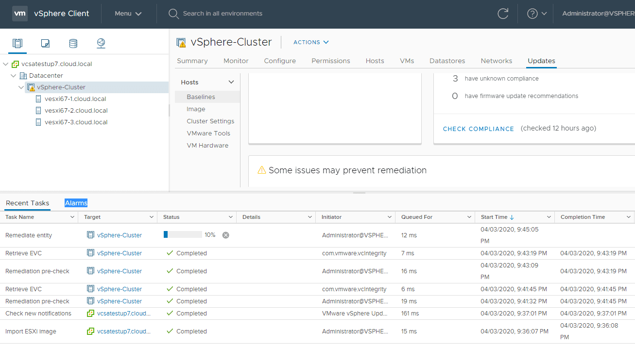Cancel the Remediate entity task in progress
This screenshot has height=364, width=635.
(x=225, y=235)
